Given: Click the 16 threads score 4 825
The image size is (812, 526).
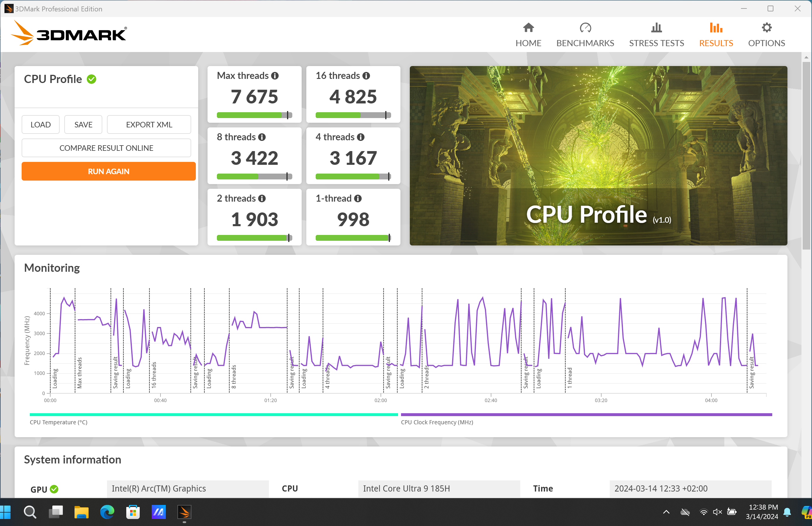Looking at the screenshot, I should [x=353, y=97].
